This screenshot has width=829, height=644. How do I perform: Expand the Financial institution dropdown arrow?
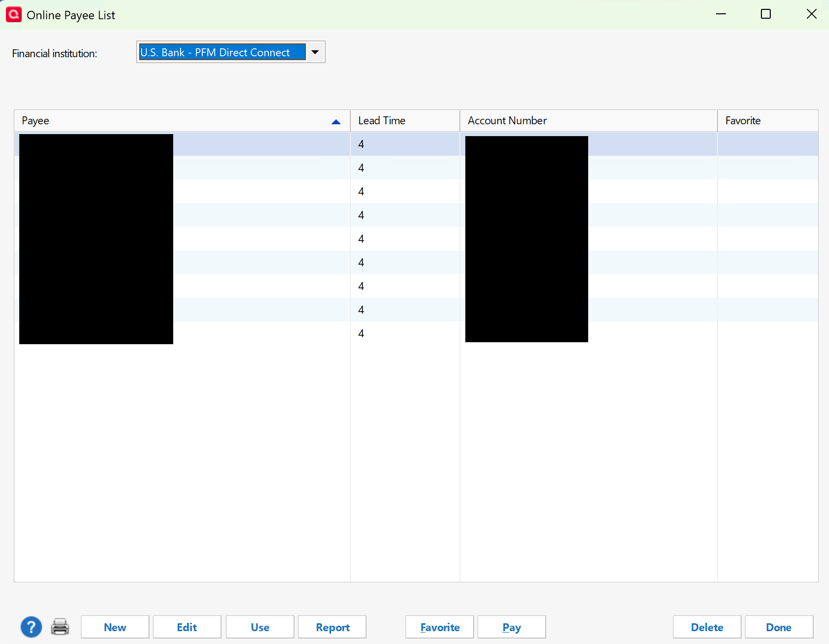pos(315,52)
